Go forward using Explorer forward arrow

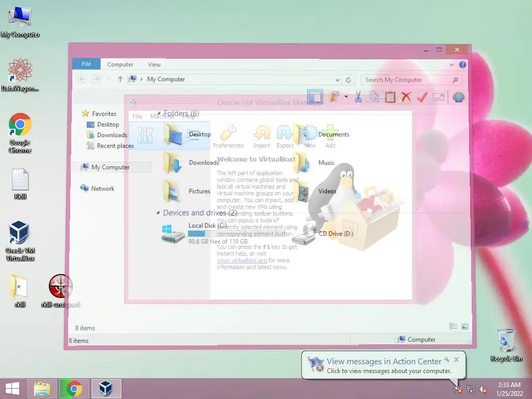(97, 79)
